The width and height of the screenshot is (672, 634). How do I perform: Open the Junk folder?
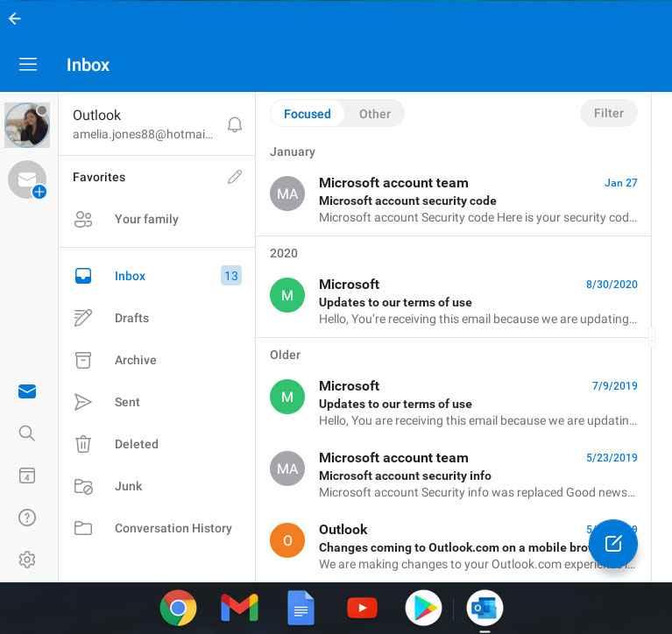click(x=128, y=486)
